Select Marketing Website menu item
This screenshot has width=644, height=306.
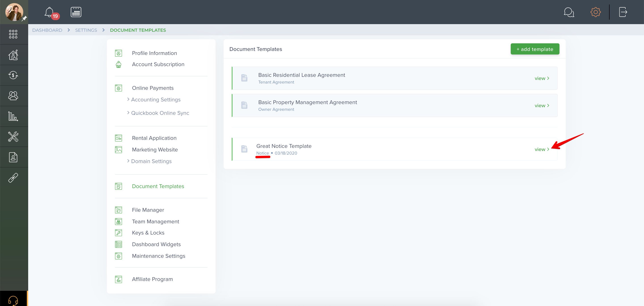[155, 150]
